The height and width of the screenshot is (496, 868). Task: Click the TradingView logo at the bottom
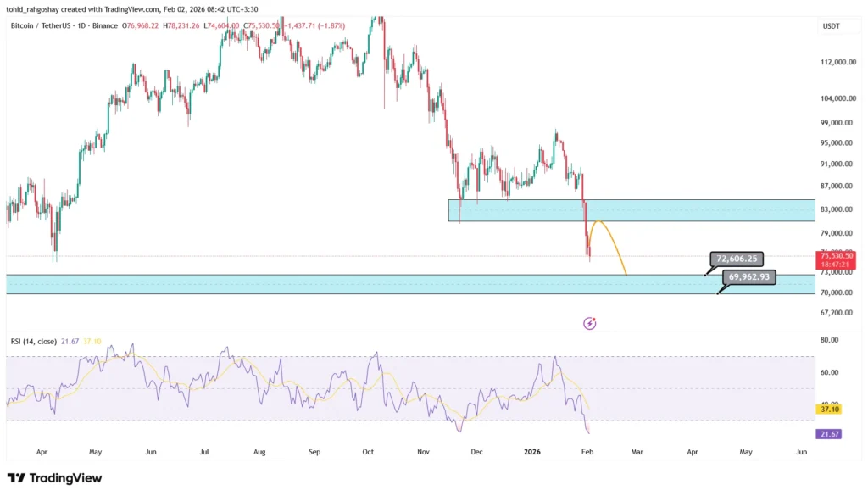pyautogui.click(x=55, y=478)
